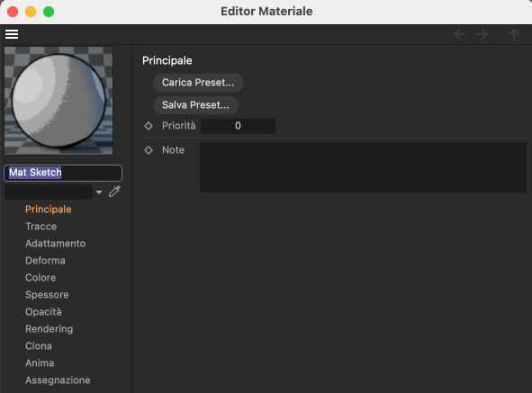Click the back arrow navigation icon
The image size is (532, 393).
pyautogui.click(x=460, y=34)
